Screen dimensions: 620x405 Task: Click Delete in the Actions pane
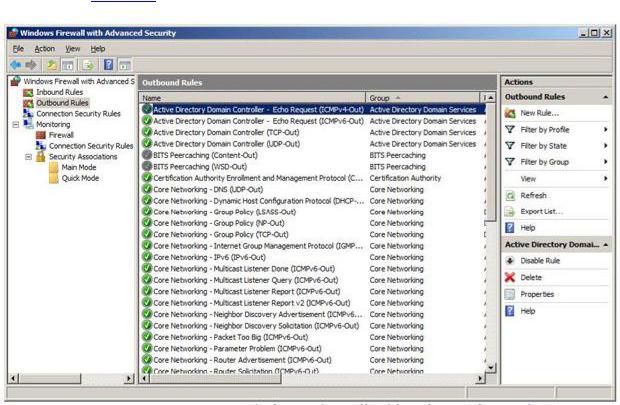point(531,278)
